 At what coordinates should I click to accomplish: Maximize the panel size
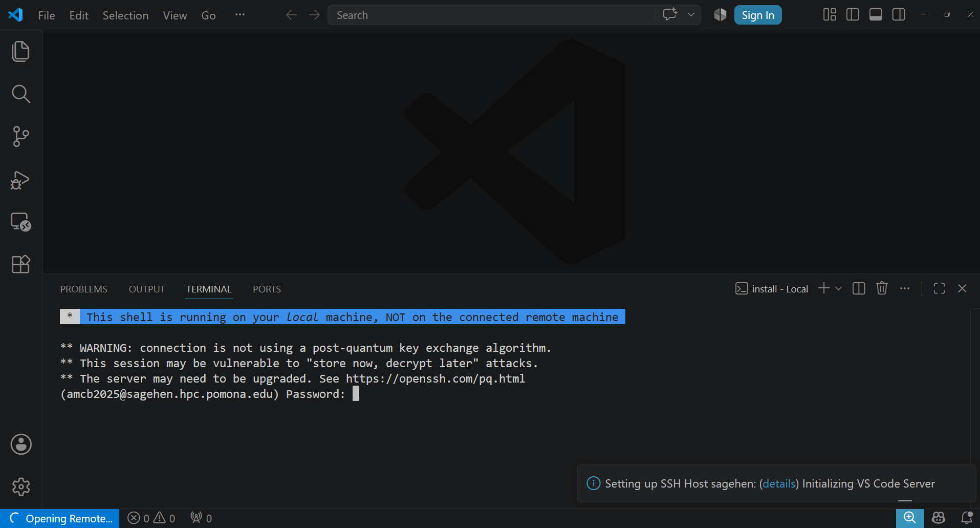point(939,288)
